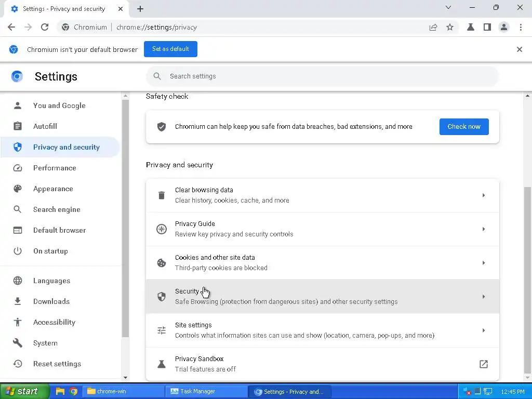The height and width of the screenshot is (399, 532).
Task: Click the System wrench icon
Action: tap(17, 343)
